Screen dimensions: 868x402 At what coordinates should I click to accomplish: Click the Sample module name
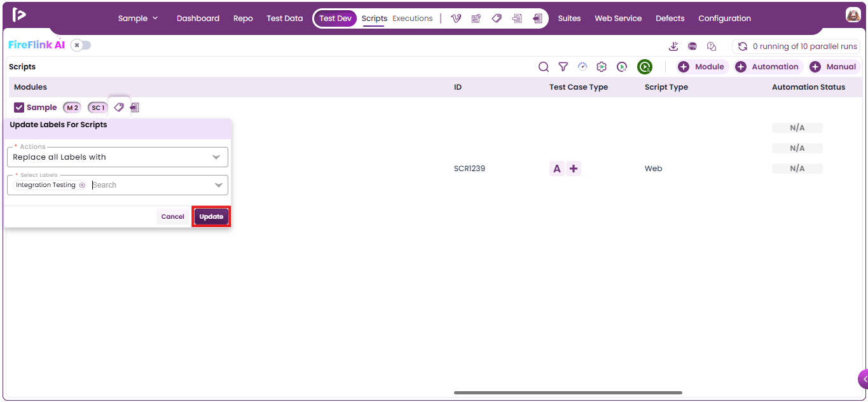(42, 107)
